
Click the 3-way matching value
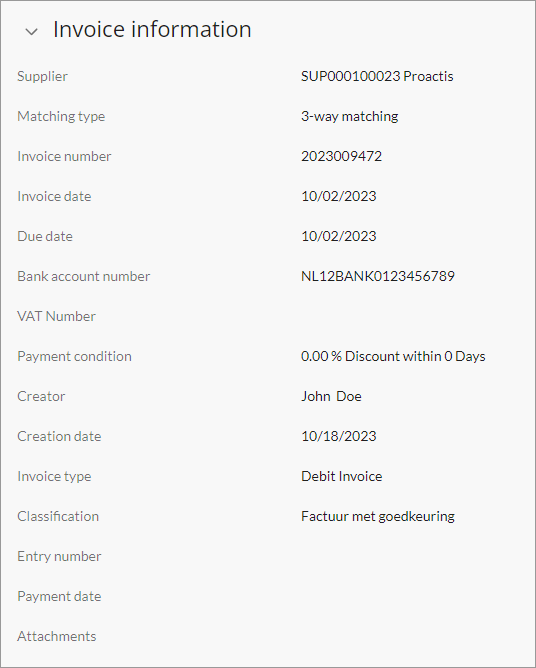(349, 116)
